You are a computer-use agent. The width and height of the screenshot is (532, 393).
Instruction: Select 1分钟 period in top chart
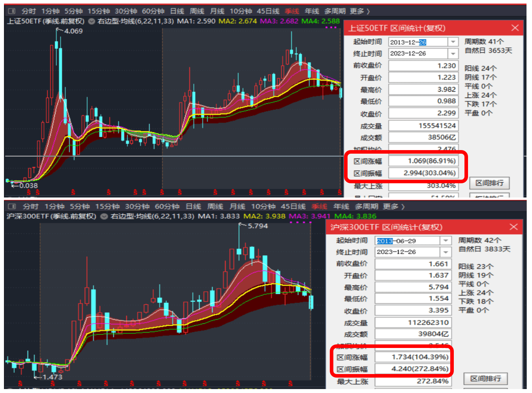pyautogui.click(x=51, y=11)
